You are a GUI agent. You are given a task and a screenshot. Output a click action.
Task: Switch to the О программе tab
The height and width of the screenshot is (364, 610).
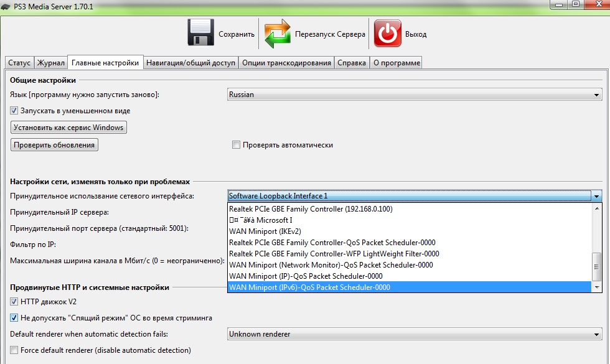(396, 63)
